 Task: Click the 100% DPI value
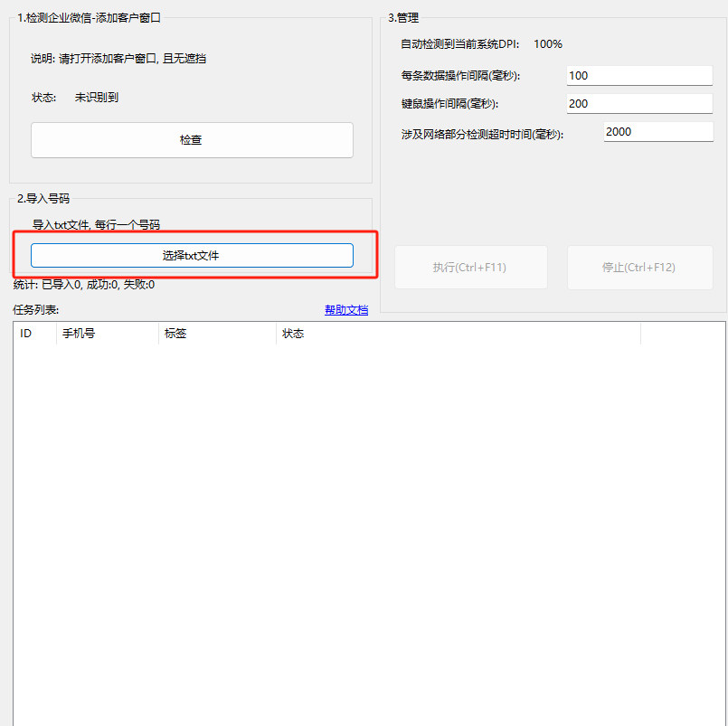[548, 44]
